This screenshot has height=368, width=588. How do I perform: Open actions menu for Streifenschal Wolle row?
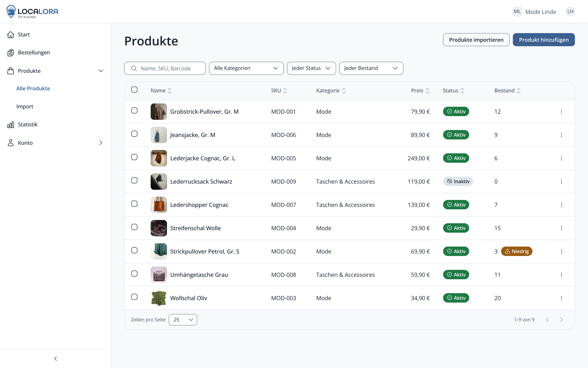pyautogui.click(x=561, y=228)
